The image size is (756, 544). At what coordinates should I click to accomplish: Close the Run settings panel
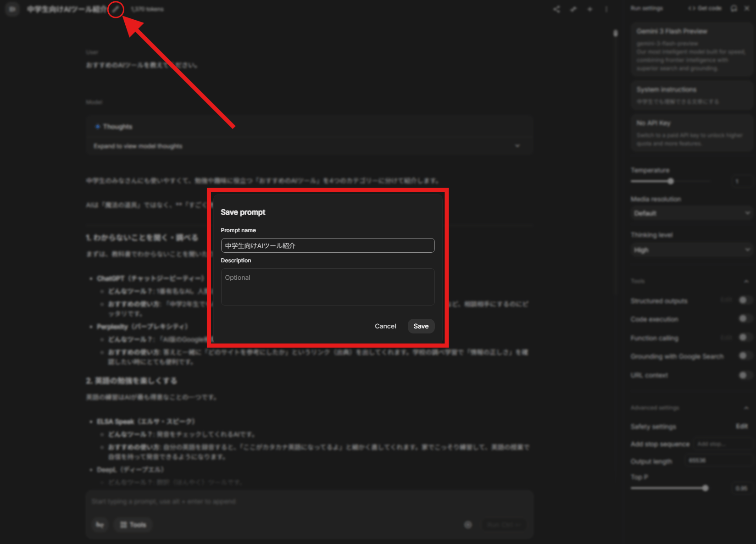pyautogui.click(x=747, y=8)
